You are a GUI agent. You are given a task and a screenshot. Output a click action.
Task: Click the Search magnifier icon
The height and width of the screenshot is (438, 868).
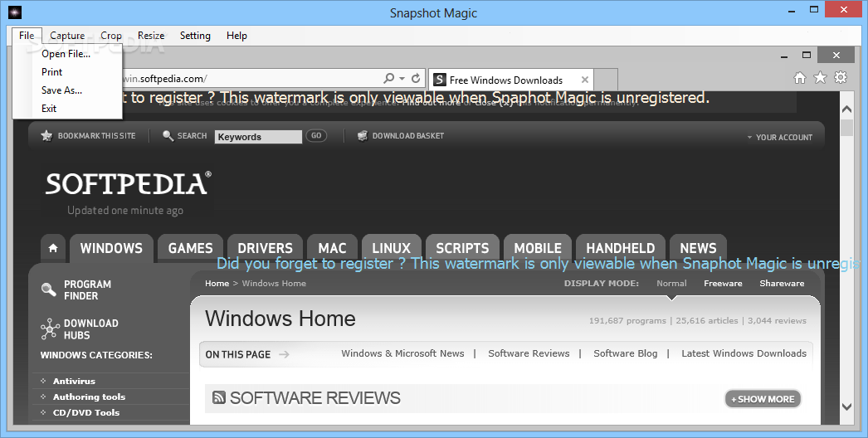tap(168, 136)
